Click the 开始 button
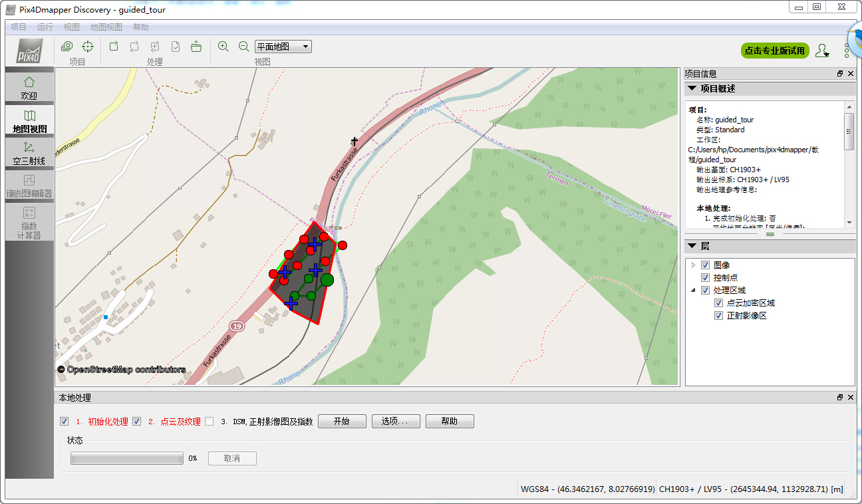The image size is (862, 504). (x=342, y=422)
